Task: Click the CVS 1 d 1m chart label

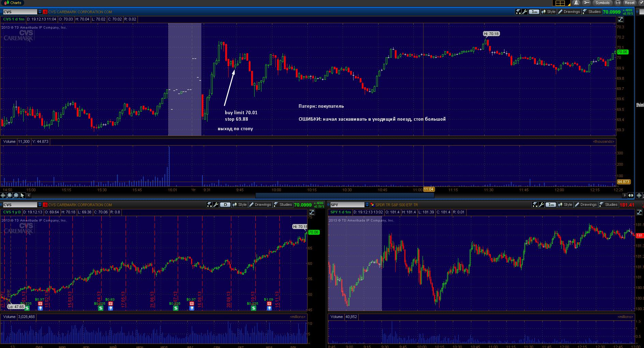Action: click(x=14, y=19)
